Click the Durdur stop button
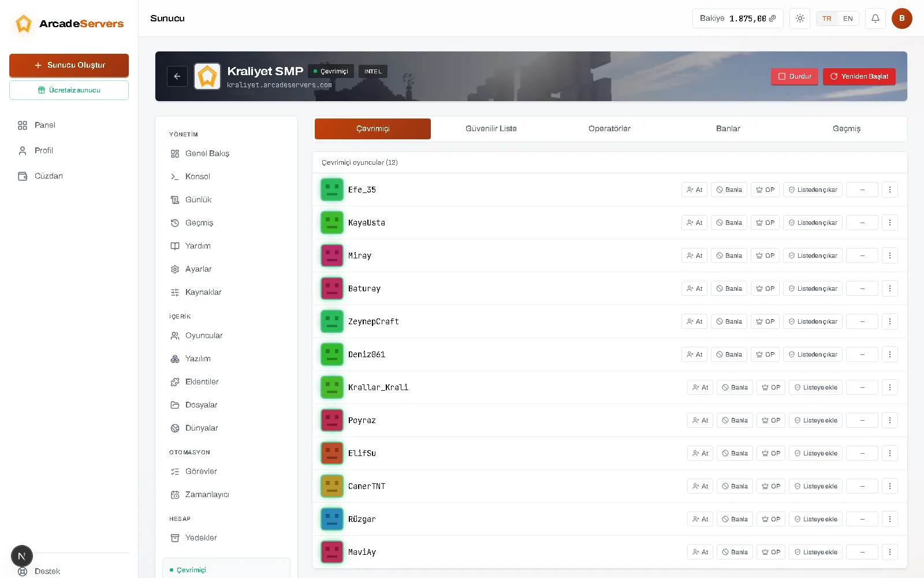The height and width of the screenshot is (578, 924). tap(795, 76)
